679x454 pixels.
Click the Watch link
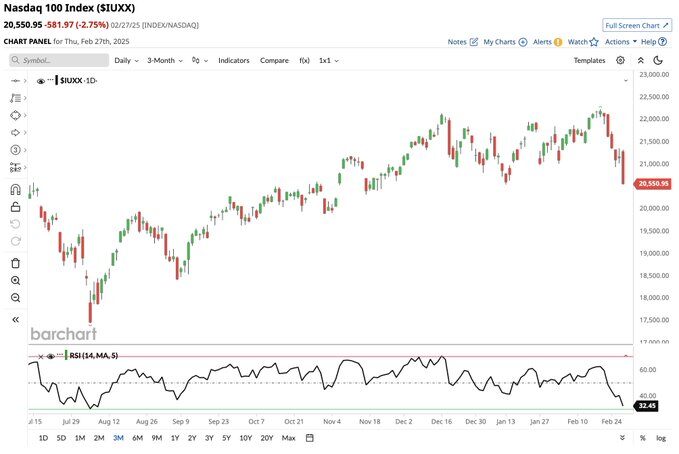tap(578, 42)
